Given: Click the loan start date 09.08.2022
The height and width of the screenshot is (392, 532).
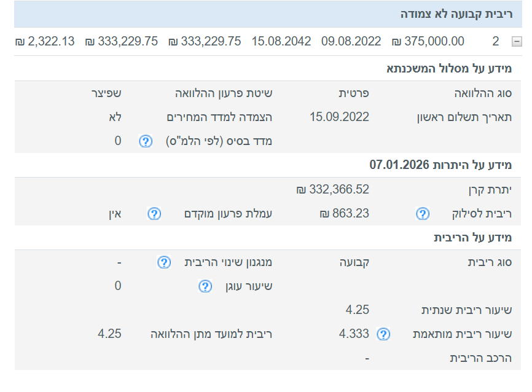Looking at the screenshot, I should tap(351, 42).
